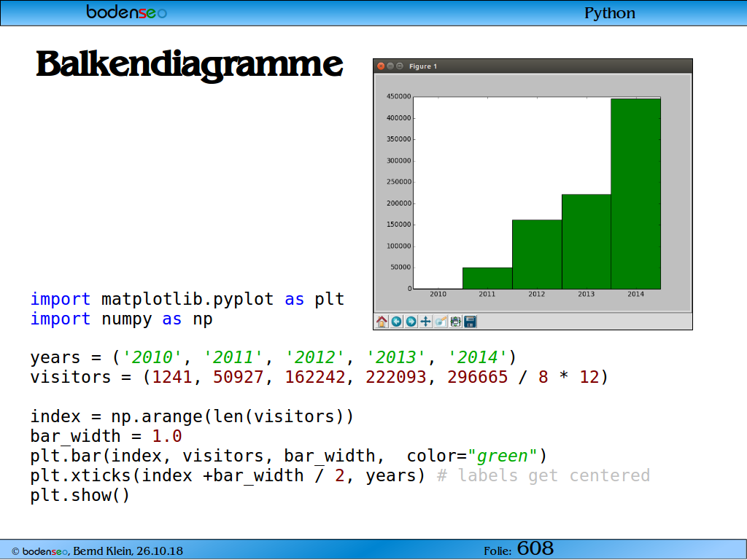
Task: Close the Figure 1 window
Action: point(381,66)
